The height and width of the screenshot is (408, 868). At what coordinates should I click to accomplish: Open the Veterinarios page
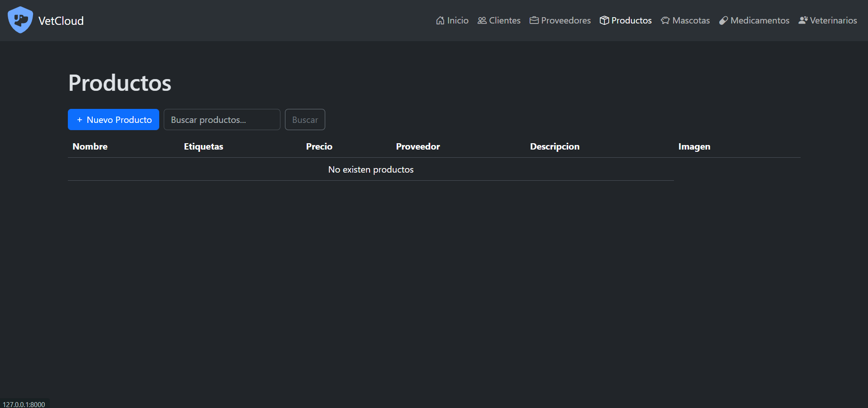coord(833,20)
